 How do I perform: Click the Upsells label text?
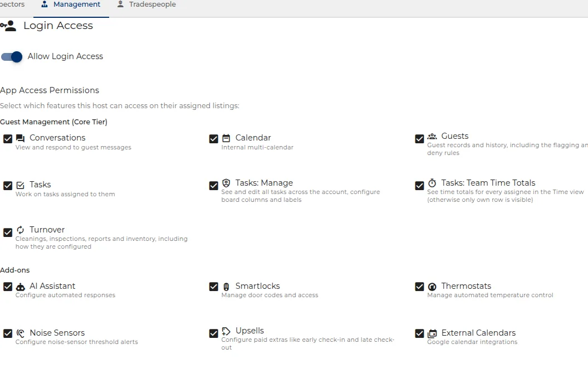tap(250, 331)
